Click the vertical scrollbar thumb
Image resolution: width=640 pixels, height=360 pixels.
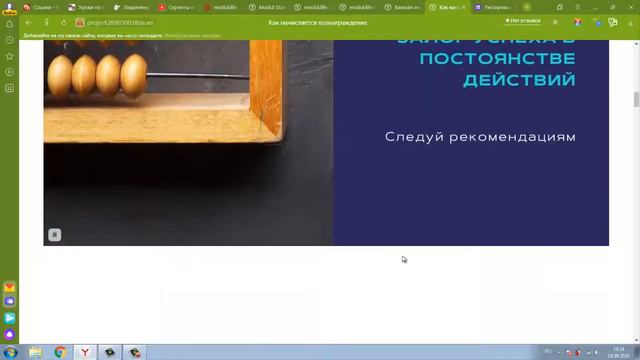[636, 99]
